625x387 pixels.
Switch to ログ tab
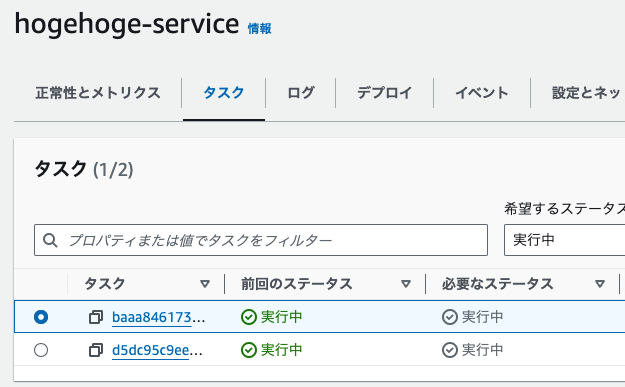301,93
